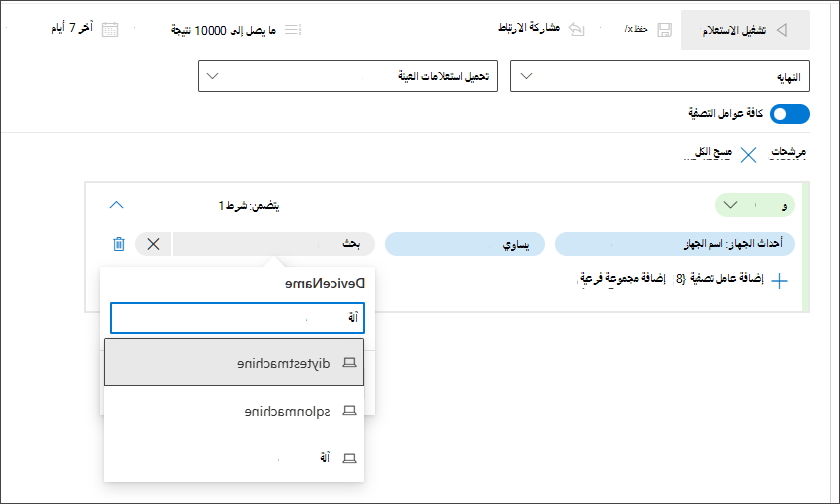Select diytestmachine from the device list

click(x=234, y=362)
